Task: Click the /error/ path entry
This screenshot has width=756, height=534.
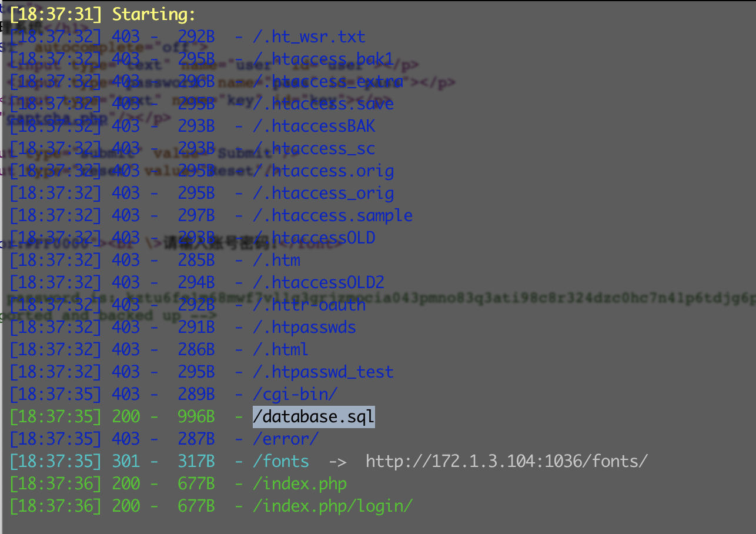Action: [x=286, y=439]
